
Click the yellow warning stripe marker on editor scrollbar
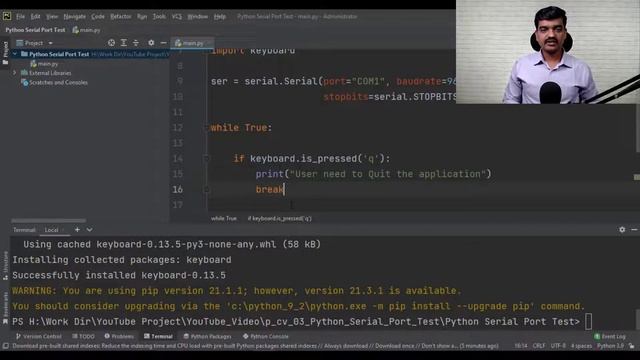[x=637, y=177]
